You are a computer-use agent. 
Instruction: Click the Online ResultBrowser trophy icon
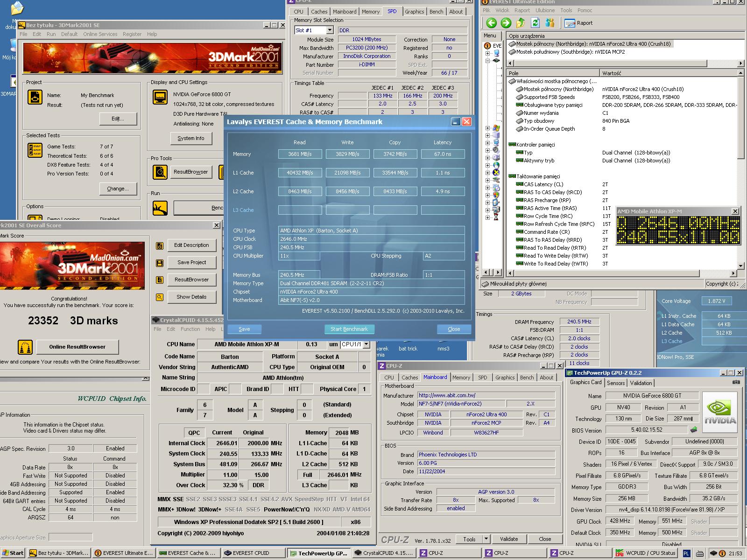click(25, 347)
